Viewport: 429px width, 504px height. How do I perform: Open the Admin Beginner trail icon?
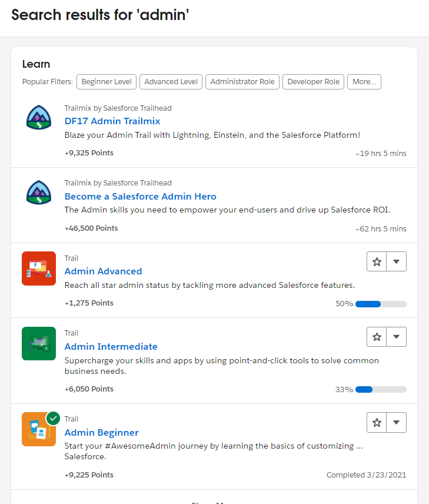[x=39, y=429]
